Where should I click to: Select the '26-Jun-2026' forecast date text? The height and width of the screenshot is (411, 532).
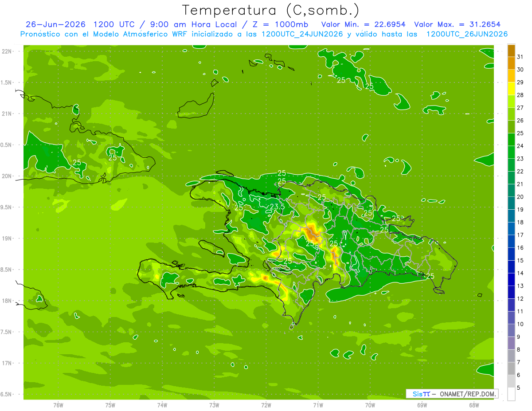(55, 24)
